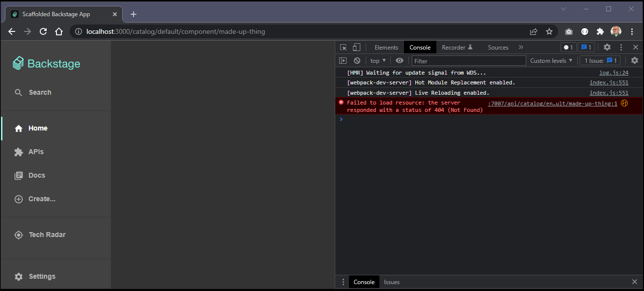Viewport: 644px width, 291px height.
Task: Select Console tab in bottom drawer
Action: [x=364, y=282]
